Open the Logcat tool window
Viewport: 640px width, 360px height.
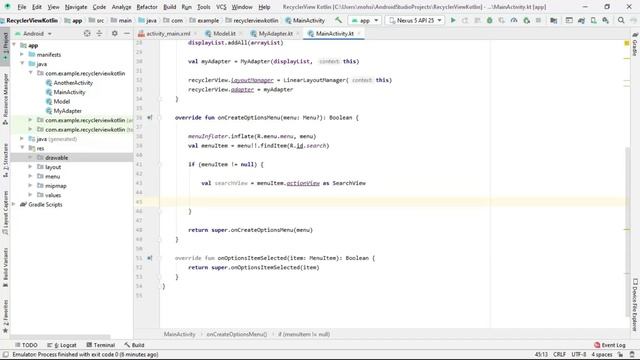[62, 345]
